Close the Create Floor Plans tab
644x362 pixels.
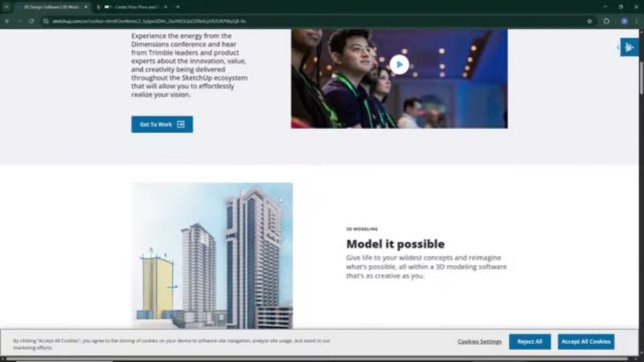165,7
